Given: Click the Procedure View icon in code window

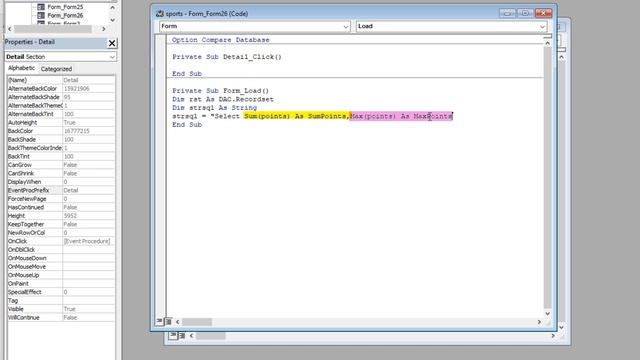Looking at the screenshot, I should click(x=159, y=321).
